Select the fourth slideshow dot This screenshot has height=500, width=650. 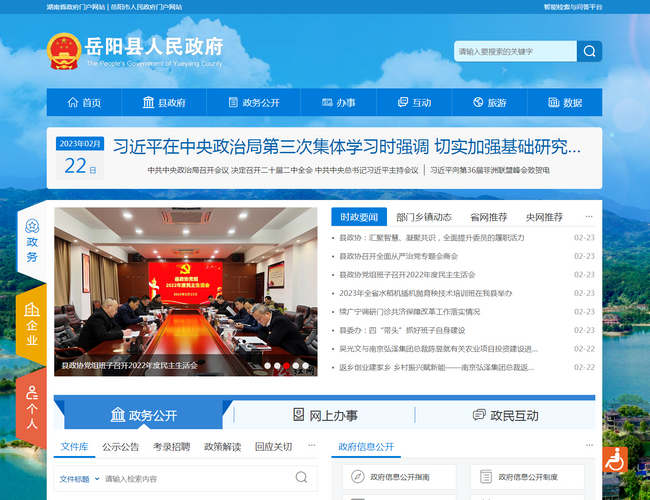point(296,366)
